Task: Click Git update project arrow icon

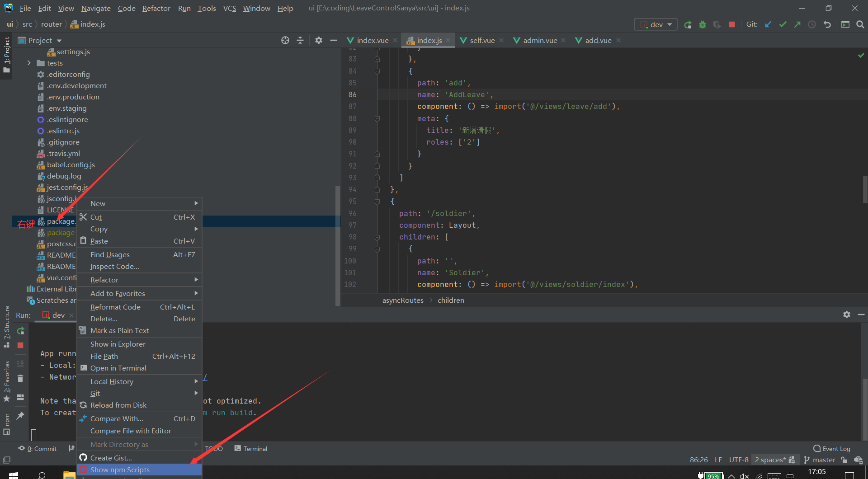Action: [768, 24]
